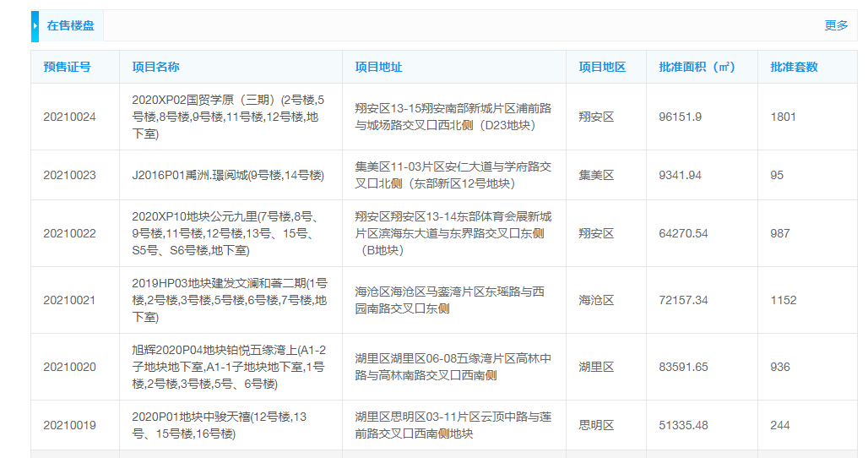Click the 项目地址 column header
Image resolution: width=868 pixels, height=458 pixels.
pyautogui.click(x=378, y=67)
